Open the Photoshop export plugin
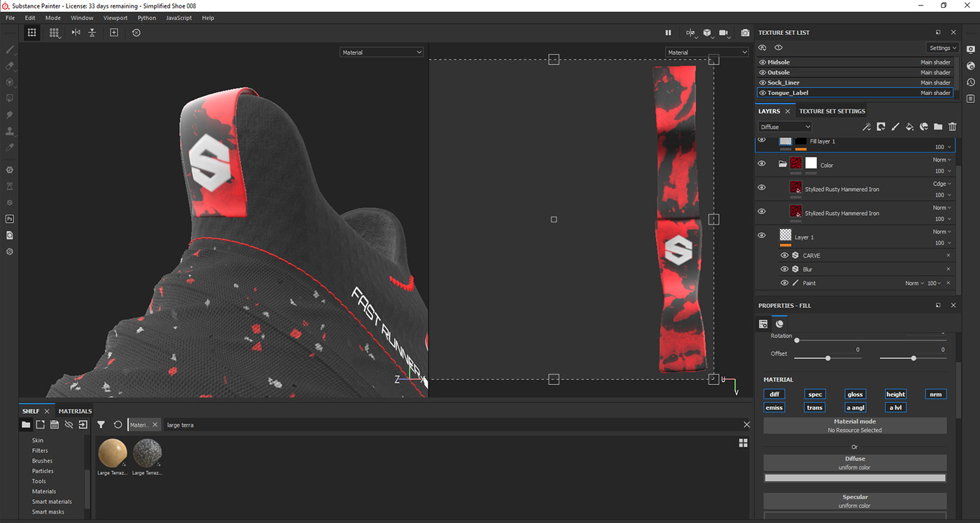This screenshot has width=980, height=523. 9,218
